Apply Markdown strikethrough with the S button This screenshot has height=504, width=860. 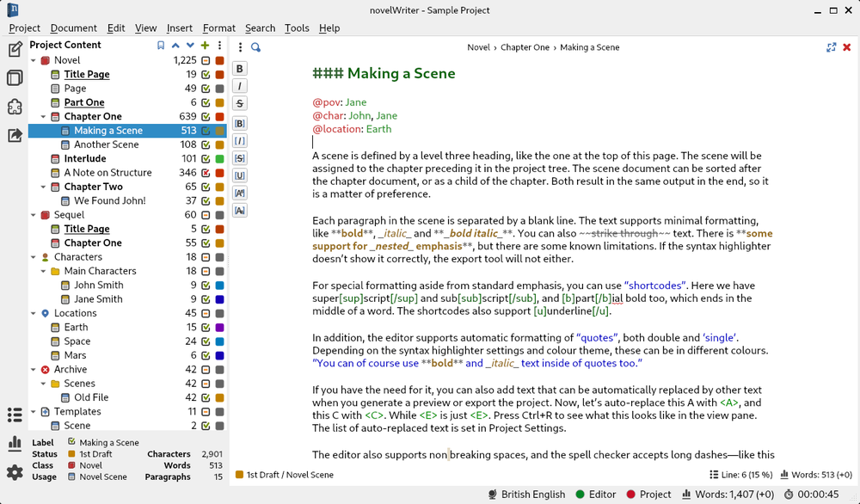[240, 103]
